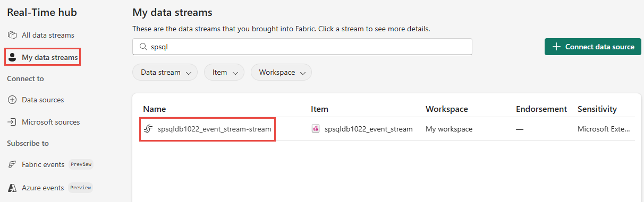Image resolution: width=644 pixels, height=202 pixels.
Task: Open the Item filter dropdown
Action: pos(224,72)
